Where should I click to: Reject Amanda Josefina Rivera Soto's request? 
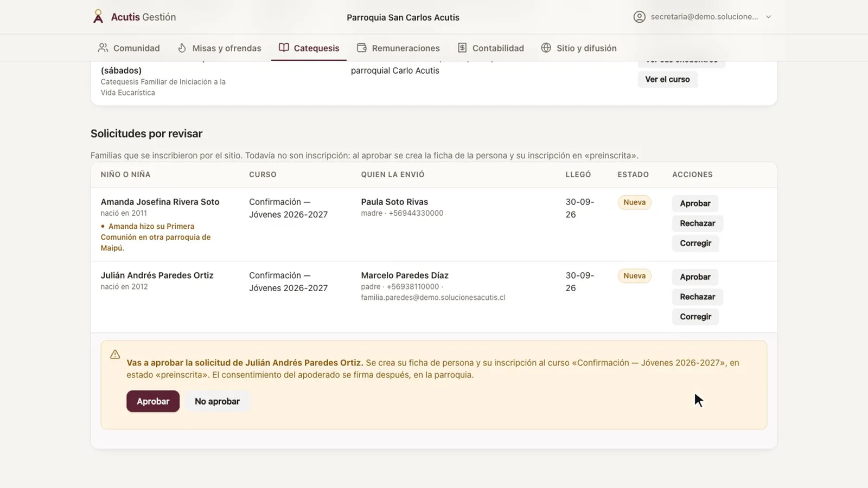point(697,223)
